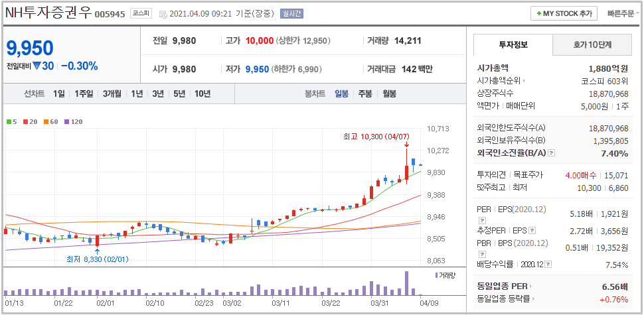Screen dimensions: 644x315
Task: Add stock via MY STOCK 추가 button
Action: [x=564, y=13]
